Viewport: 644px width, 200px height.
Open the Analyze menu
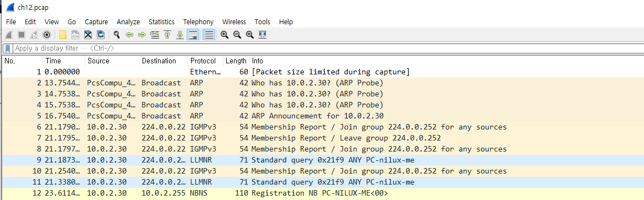[x=128, y=22]
